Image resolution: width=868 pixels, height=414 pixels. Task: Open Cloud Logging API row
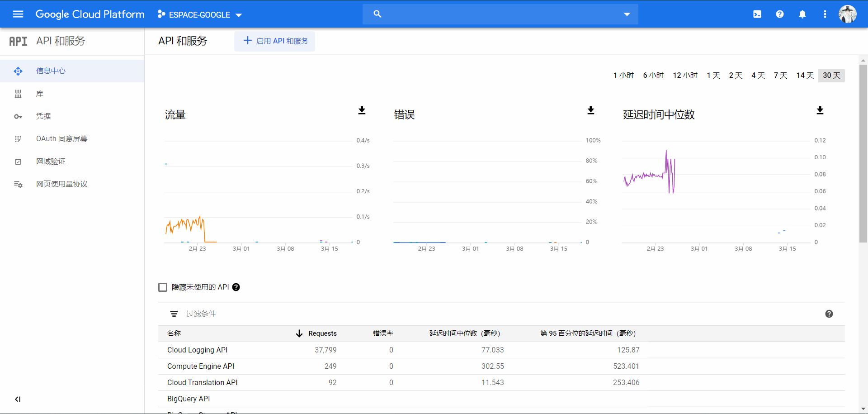tap(501, 350)
